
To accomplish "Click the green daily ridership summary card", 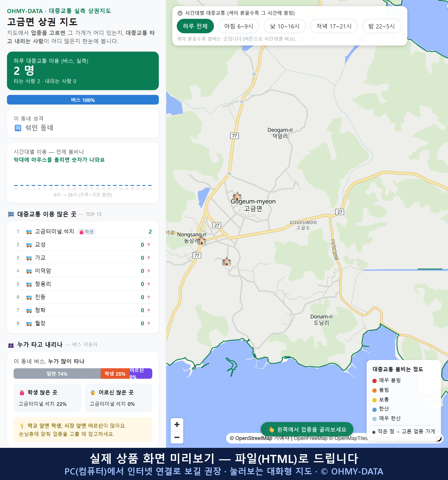I will pyautogui.click(x=83, y=71).
